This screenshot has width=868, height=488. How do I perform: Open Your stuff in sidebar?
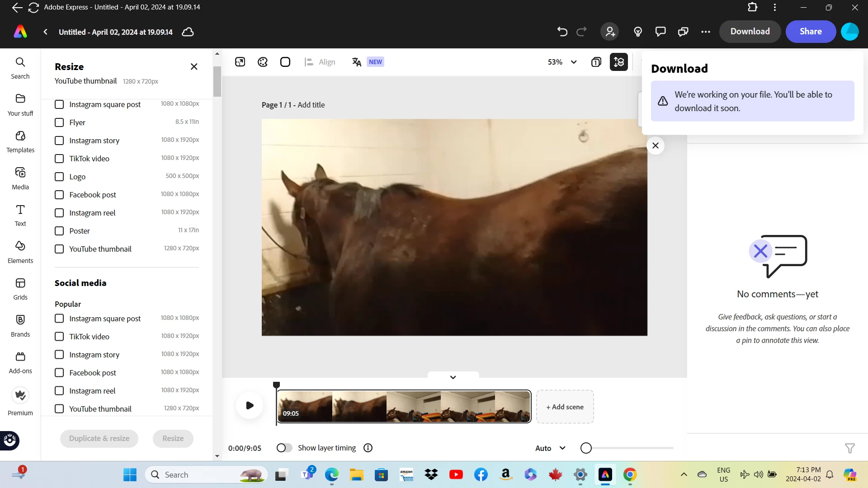[20, 104]
